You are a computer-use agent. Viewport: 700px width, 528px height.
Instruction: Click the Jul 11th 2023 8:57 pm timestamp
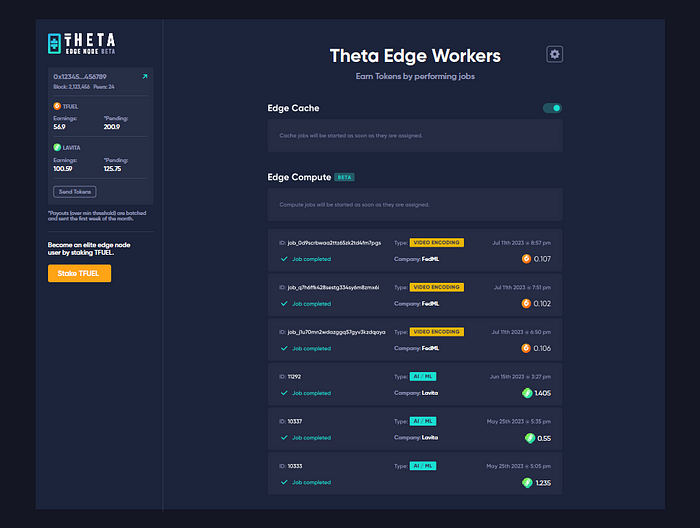(521, 243)
